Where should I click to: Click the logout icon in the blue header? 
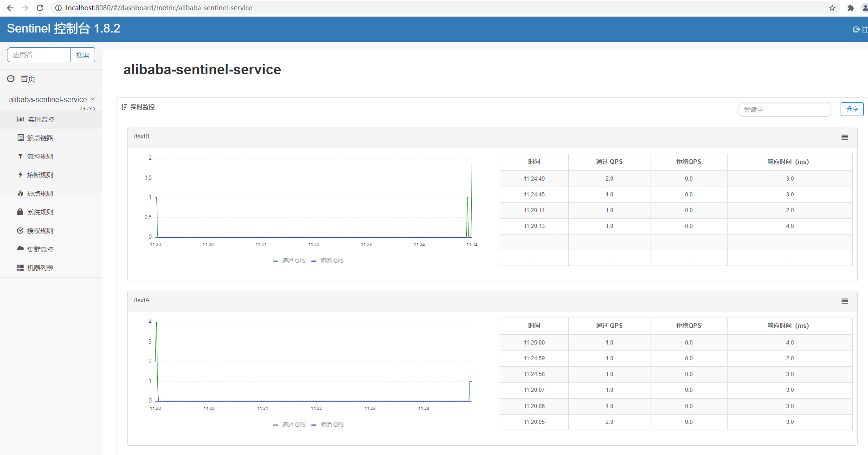[x=856, y=29]
